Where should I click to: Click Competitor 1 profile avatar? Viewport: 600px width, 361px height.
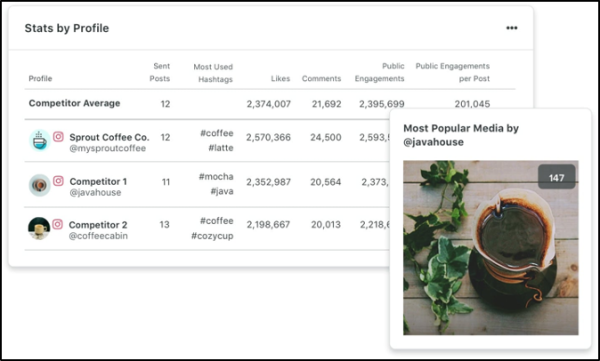click(x=39, y=185)
